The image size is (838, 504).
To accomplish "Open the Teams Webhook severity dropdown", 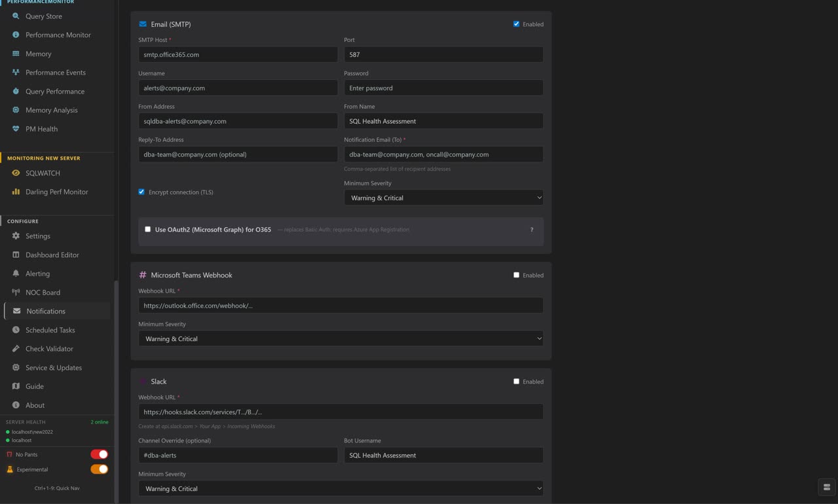I will [340, 338].
